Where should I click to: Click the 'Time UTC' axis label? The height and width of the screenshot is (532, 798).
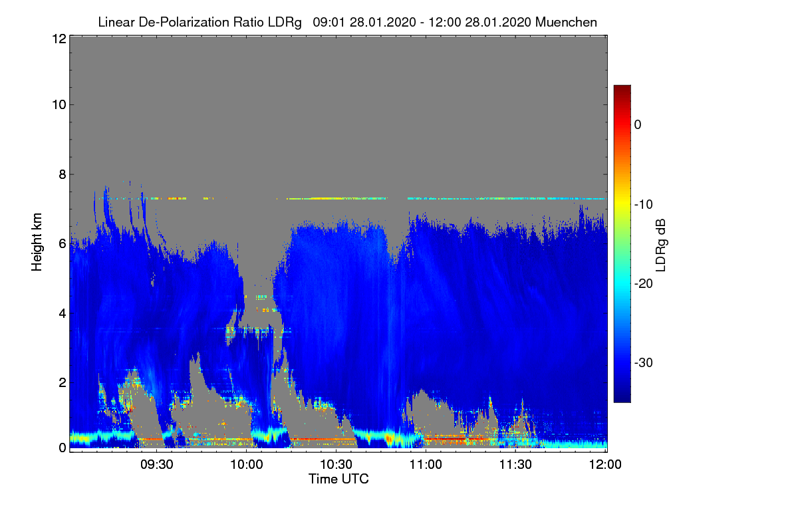click(338, 479)
